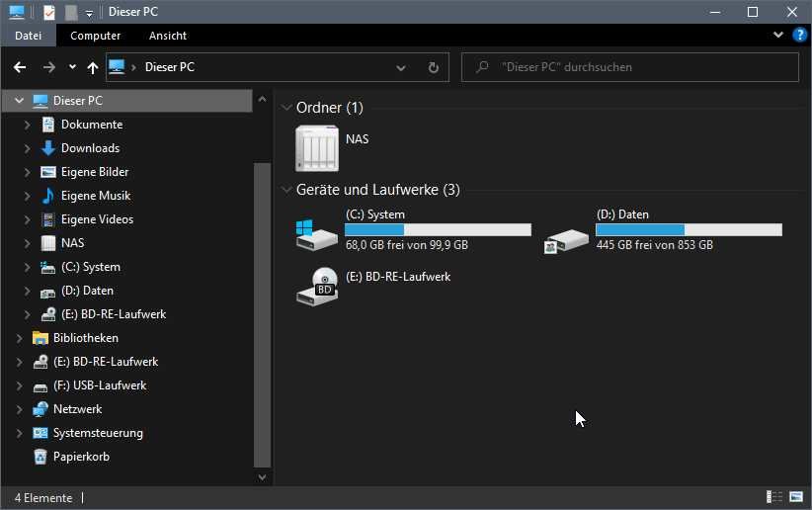812x510 pixels.
Task: Click the New folder icon in title bar
Action: (71, 12)
